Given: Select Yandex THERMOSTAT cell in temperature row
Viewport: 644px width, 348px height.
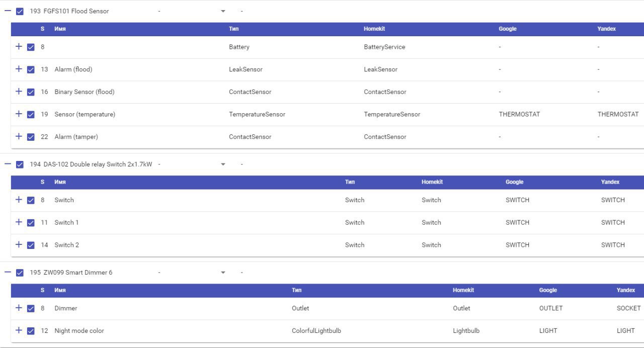Looking at the screenshot, I should (x=618, y=114).
